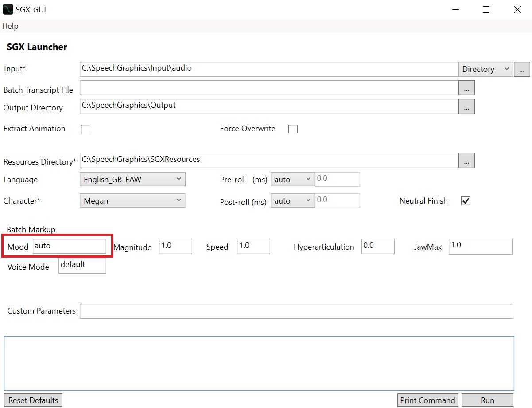Browse for Batch Transcript File
The width and height of the screenshot is (532, 408).
(x=466, y=88)
